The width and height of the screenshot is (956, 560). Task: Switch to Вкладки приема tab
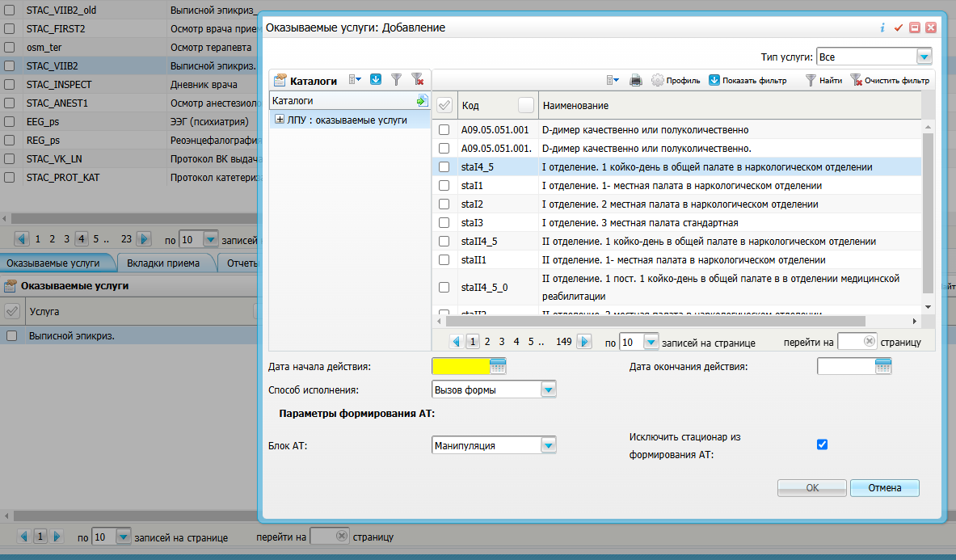(x=163, y=263)
